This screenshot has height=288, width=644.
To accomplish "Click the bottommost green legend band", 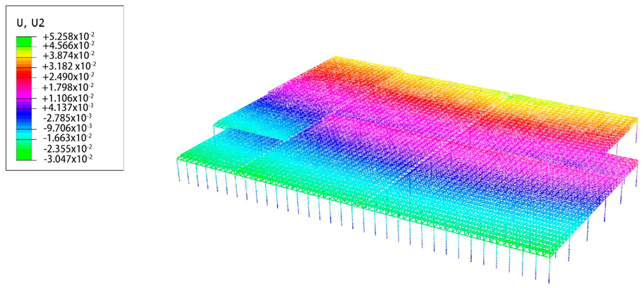I will pyautogui.click(x=24, y=155).
